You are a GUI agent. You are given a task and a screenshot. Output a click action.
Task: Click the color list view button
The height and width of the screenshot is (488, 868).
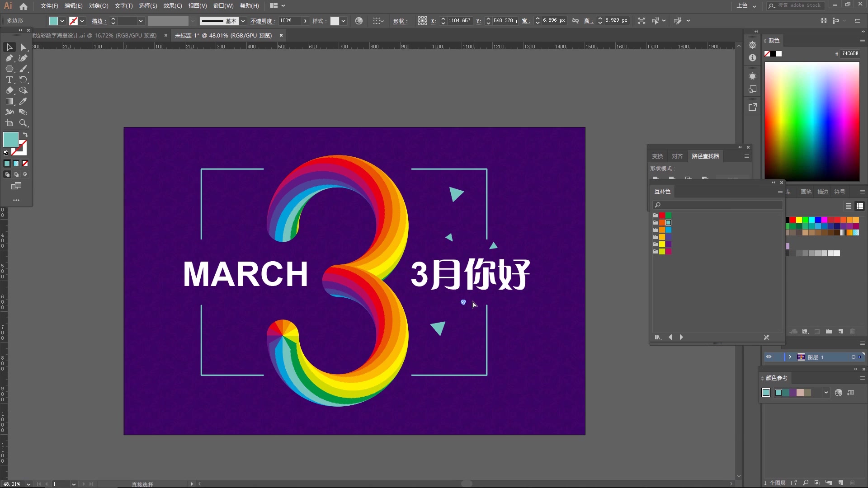pyautogui.click(x=848, y=206)
